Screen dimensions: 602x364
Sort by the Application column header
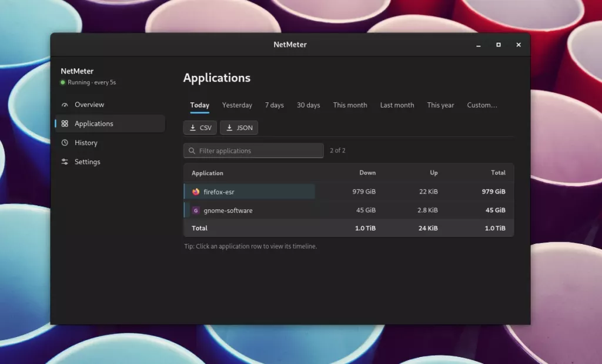click(208, 173)
